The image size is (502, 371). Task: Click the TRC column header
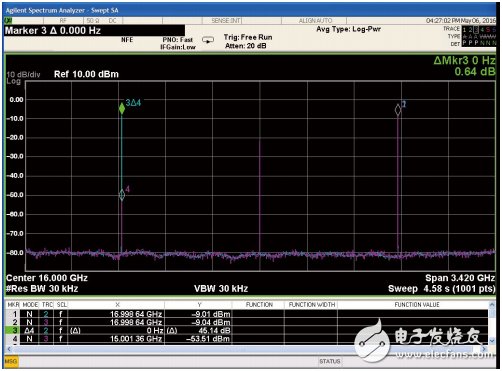pyautogui.click(x=47, y=305)
